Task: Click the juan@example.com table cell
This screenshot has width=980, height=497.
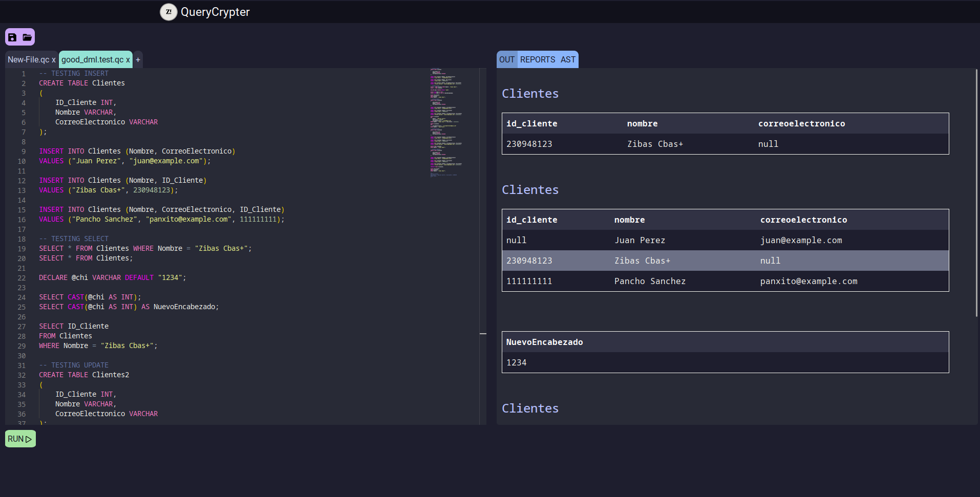Action: click(x=801, y=240)
